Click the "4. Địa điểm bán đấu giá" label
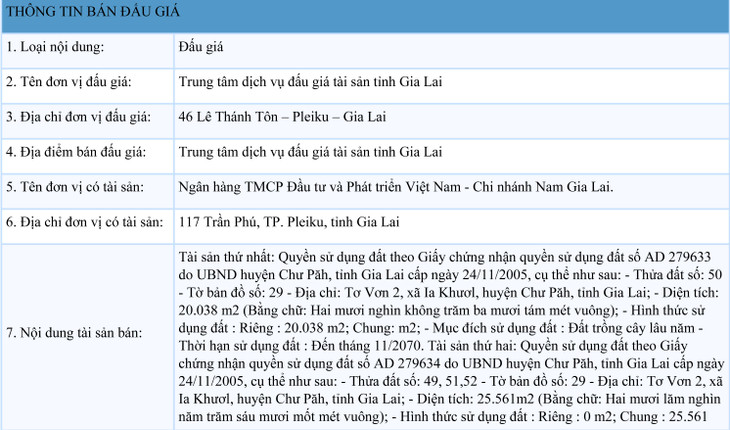Image resolution: width=730 pixels, height=430 pixels. [x=75, y=153]
